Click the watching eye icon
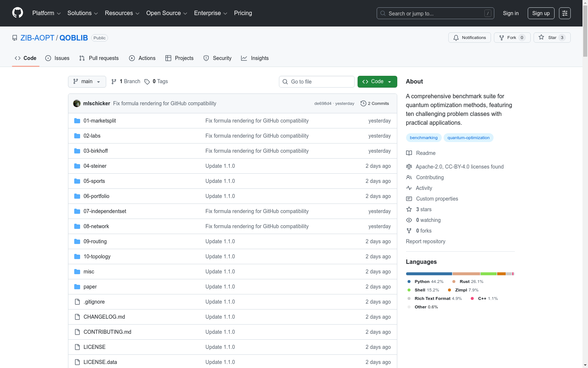Viewport: 588px width, 368px height. coord(409,220)
